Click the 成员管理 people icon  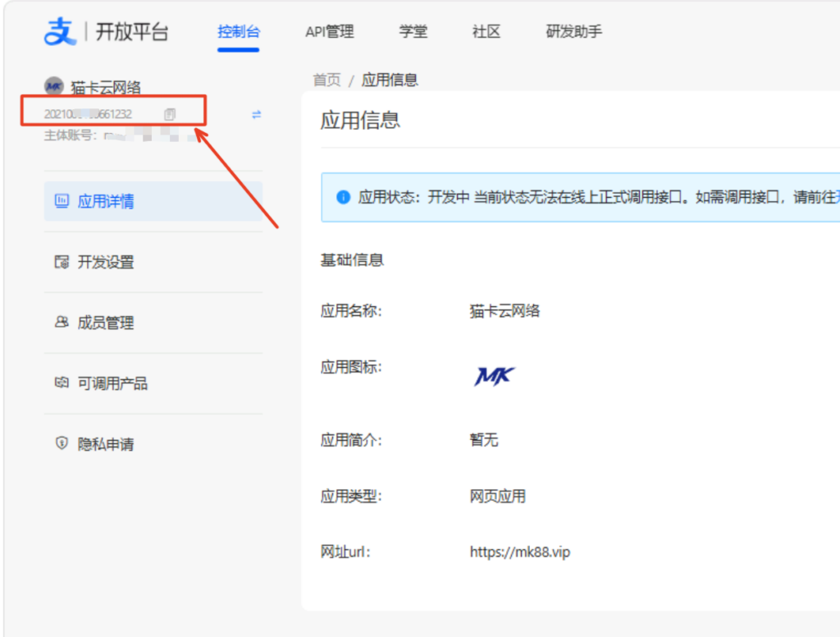(62, 322)
